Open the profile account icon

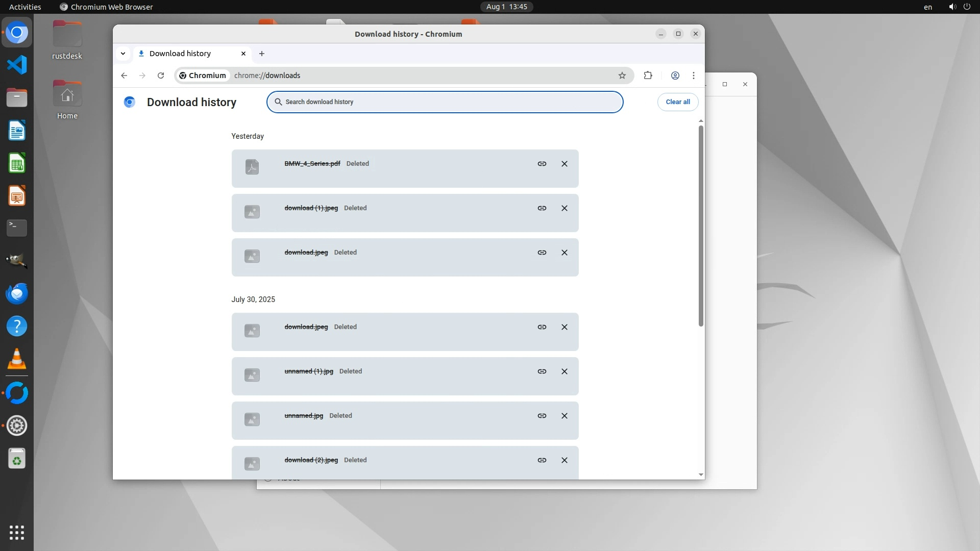pyautogui.click(x=675, y=76)
